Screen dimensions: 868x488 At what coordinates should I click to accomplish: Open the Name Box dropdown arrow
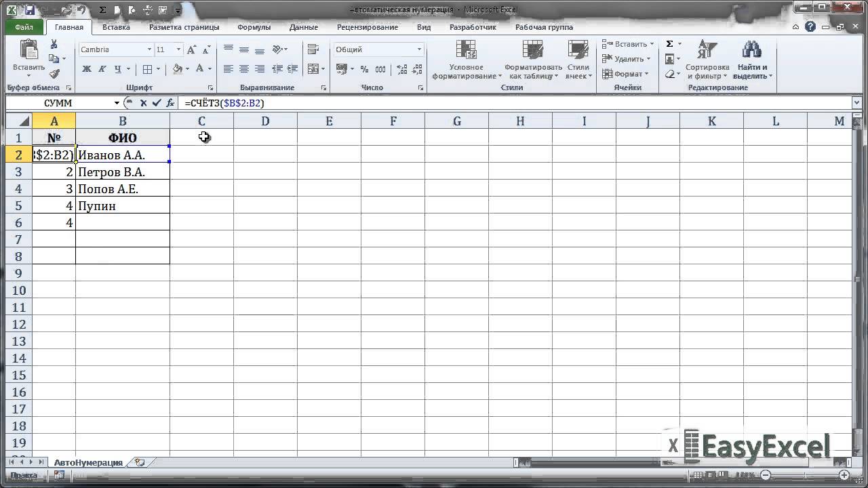117,103
